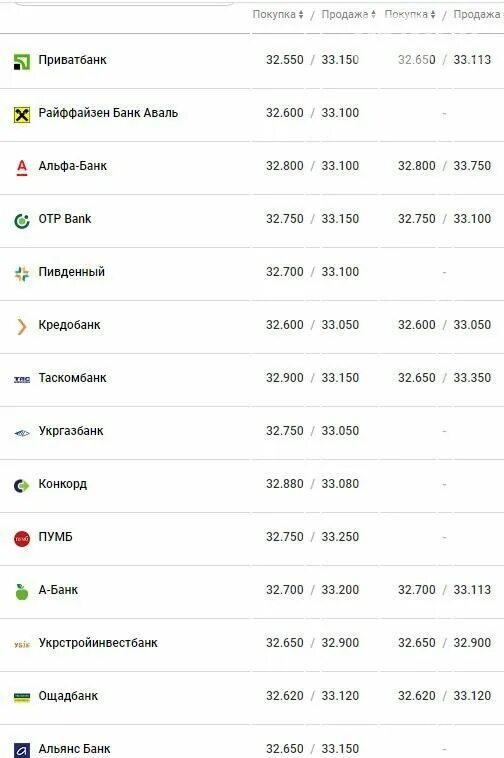
Task: Sort by first Продажа column header
Action: (x=348, y=15)
